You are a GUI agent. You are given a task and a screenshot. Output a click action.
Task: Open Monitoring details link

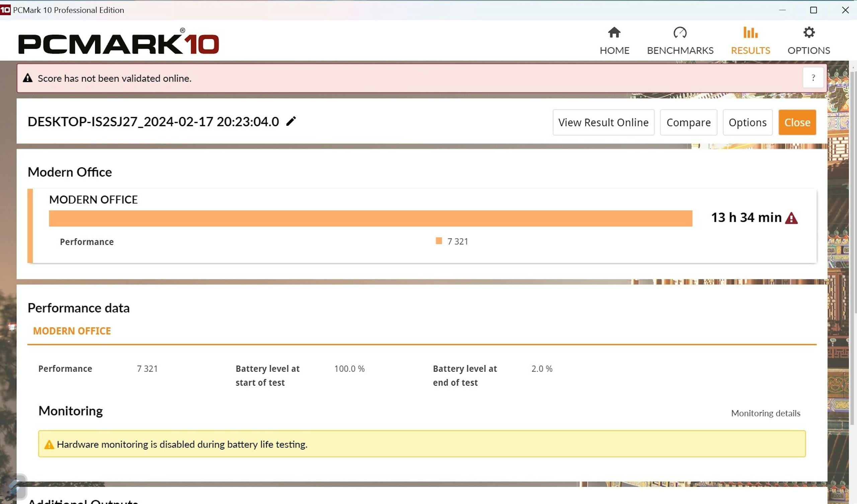point(766,413)
